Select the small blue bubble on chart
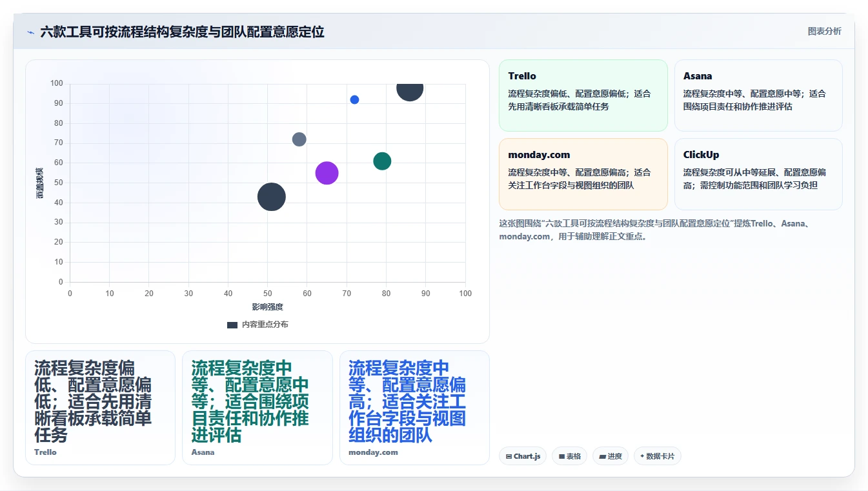868x491 pixels. tap(354, 99)
